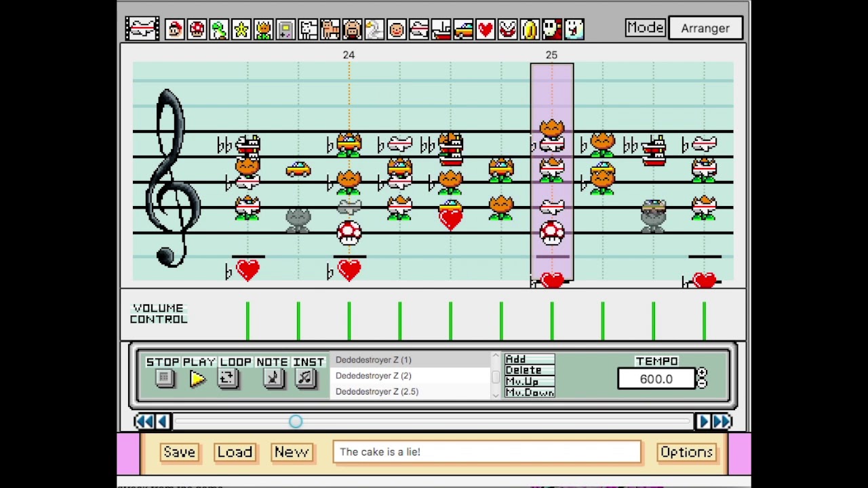Screen dimensions: 868x488
Task: Select the red heart instrument
Action: click(486, 29)
